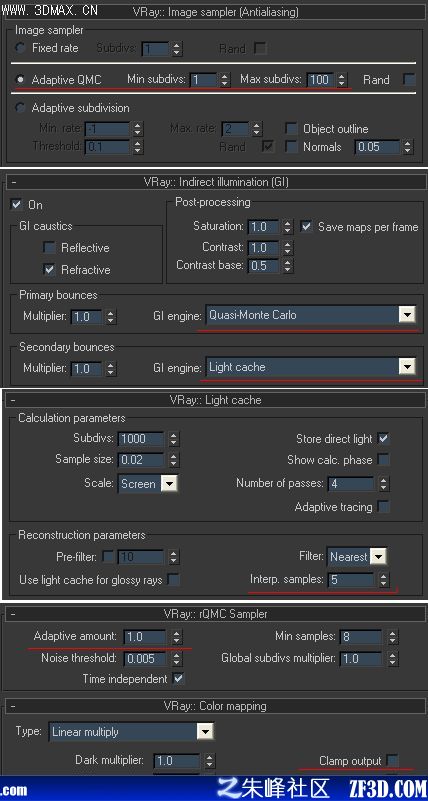The width and height of the screenshot is (428, 801).
Task: Click the Adaptive amount input field
Action: tap(145, 637)
